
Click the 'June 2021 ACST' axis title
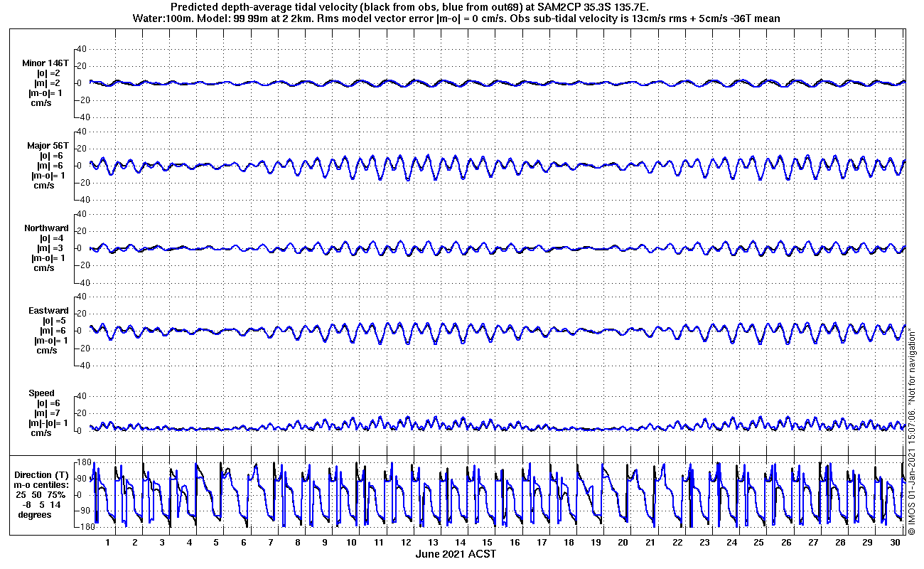456,554
